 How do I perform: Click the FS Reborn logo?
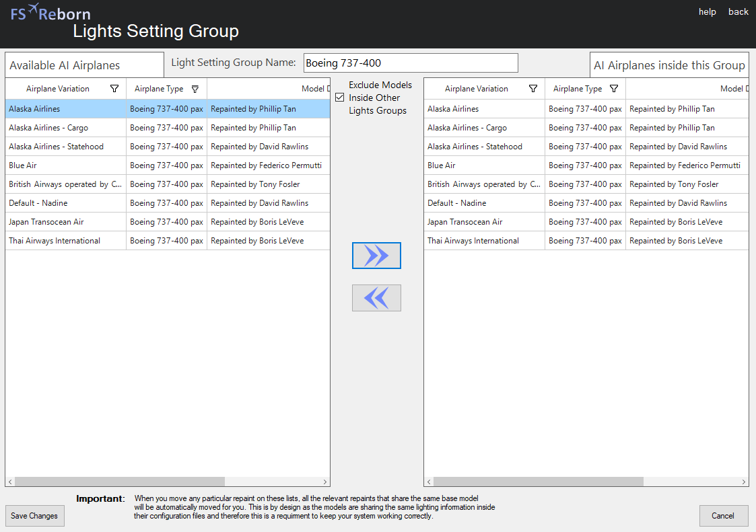[50, 13]
